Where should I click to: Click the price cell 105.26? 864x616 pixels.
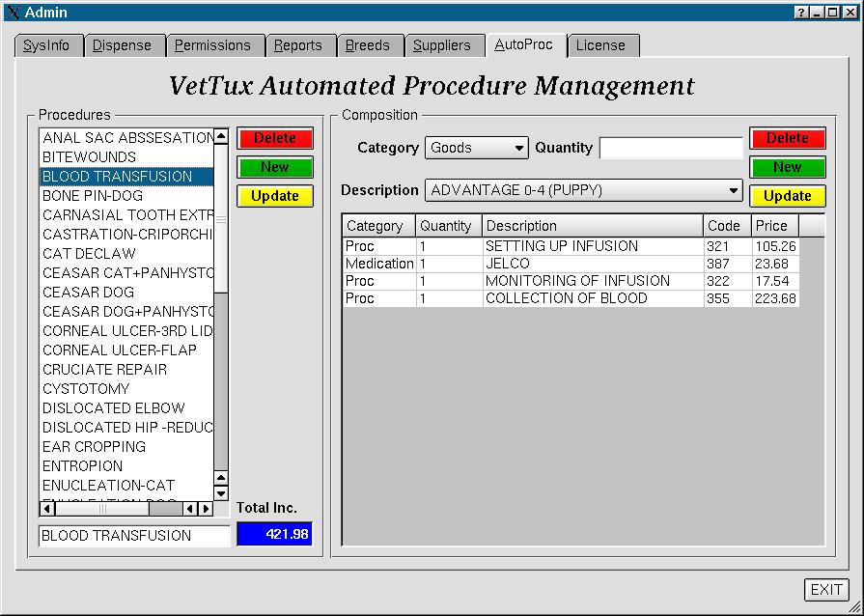[x=775, y=246]
